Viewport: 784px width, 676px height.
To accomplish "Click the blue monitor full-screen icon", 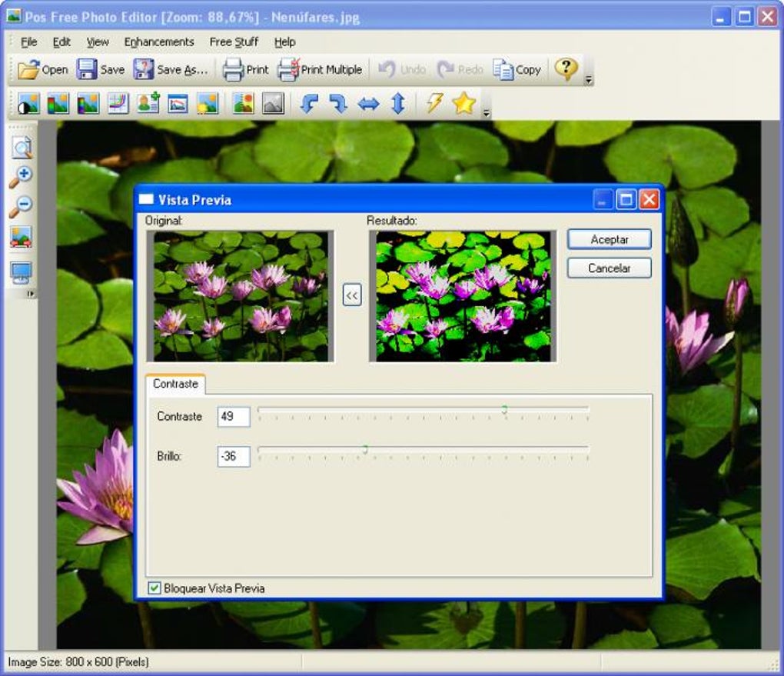I will 21,273.
